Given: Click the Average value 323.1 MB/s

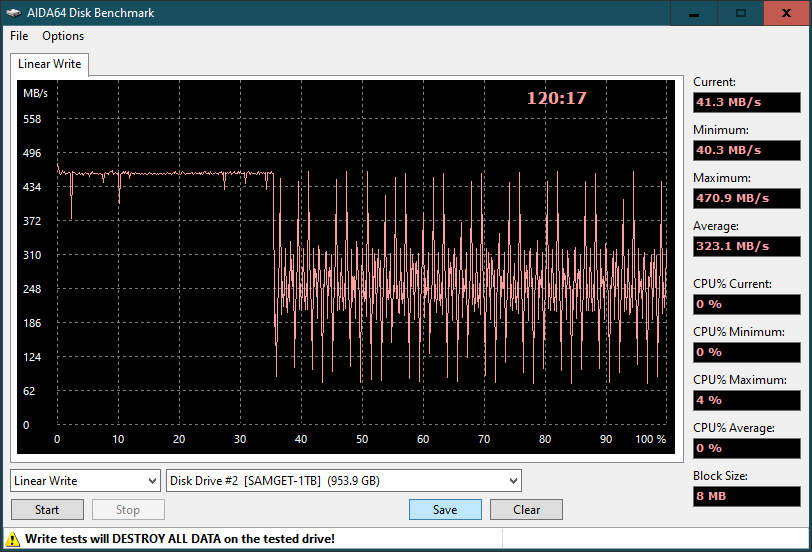Looking at the screenshot, I should (747, 246).
